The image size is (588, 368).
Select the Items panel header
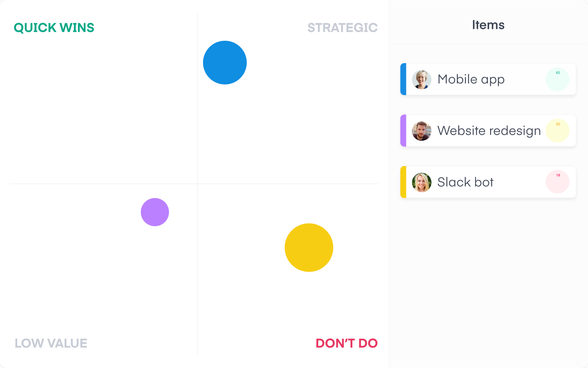pos(488,25)
